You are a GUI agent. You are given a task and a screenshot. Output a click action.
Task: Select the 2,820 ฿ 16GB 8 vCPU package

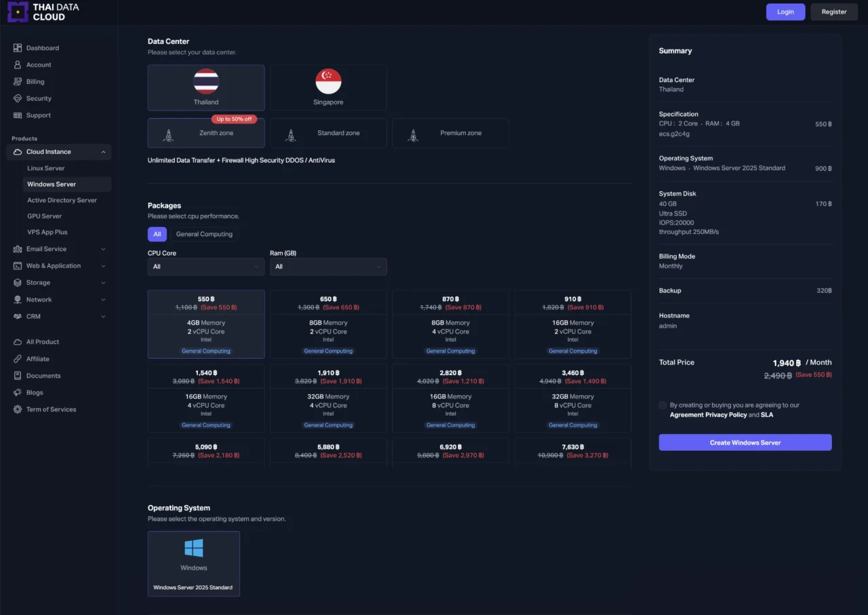coord(450,398)
